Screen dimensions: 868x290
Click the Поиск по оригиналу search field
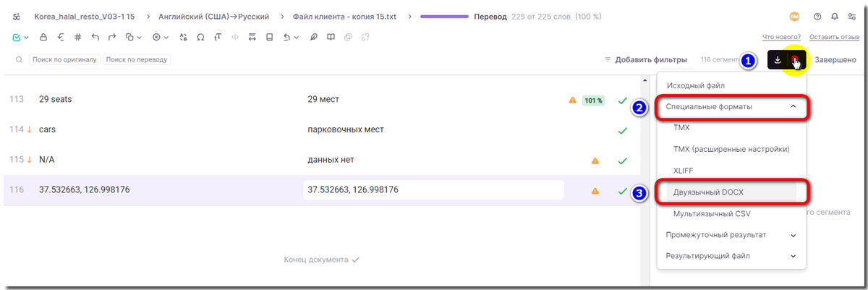tap(65, 60)
